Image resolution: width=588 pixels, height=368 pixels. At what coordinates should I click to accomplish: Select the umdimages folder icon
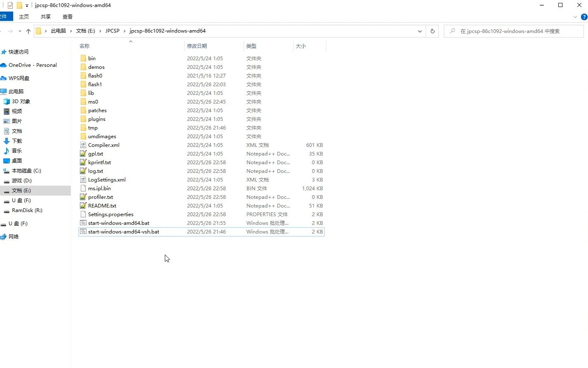(x=83, y=136)
